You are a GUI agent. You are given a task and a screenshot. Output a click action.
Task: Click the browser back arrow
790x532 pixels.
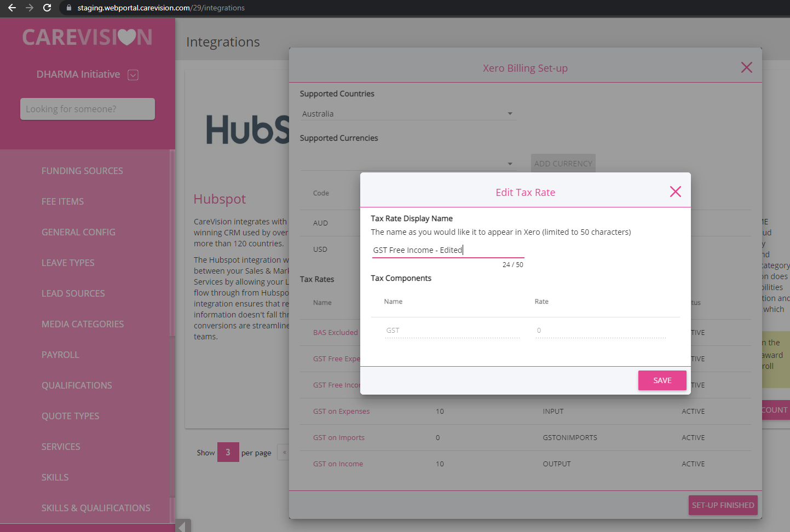coord(12,8)
